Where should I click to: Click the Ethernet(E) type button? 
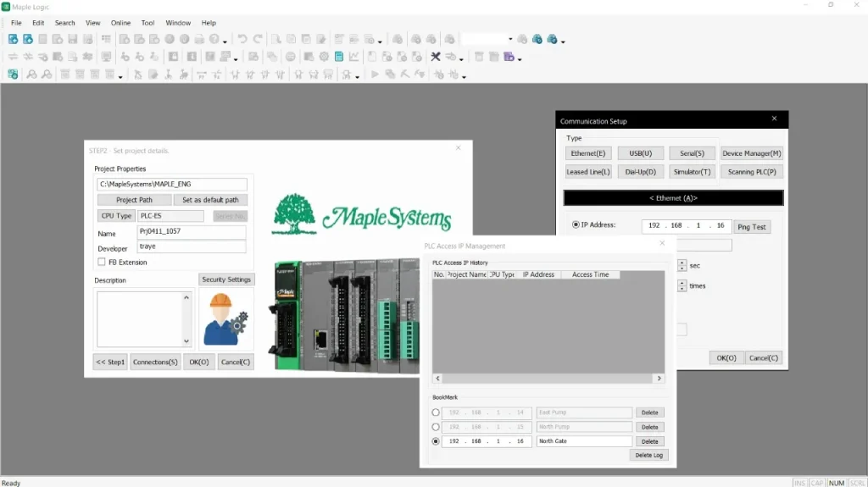(588, 153)
